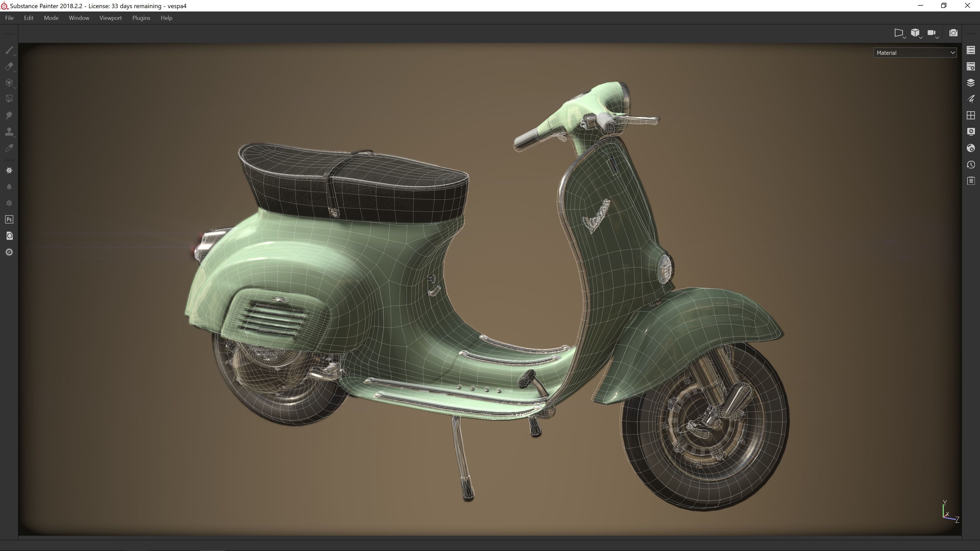The width and height of the screenshot is (980, 551).
Task: Open the Shader Settings panel
Action: (x=971, y=148)
